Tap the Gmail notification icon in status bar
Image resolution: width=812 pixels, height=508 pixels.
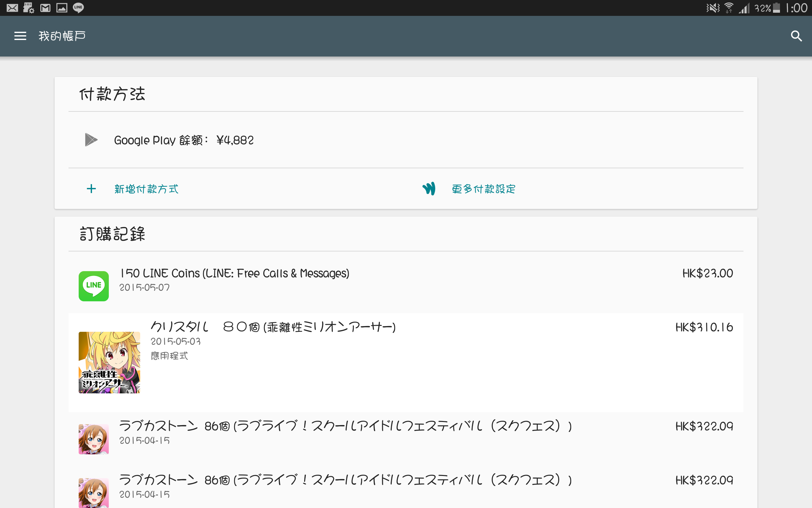tap(45, 8)
